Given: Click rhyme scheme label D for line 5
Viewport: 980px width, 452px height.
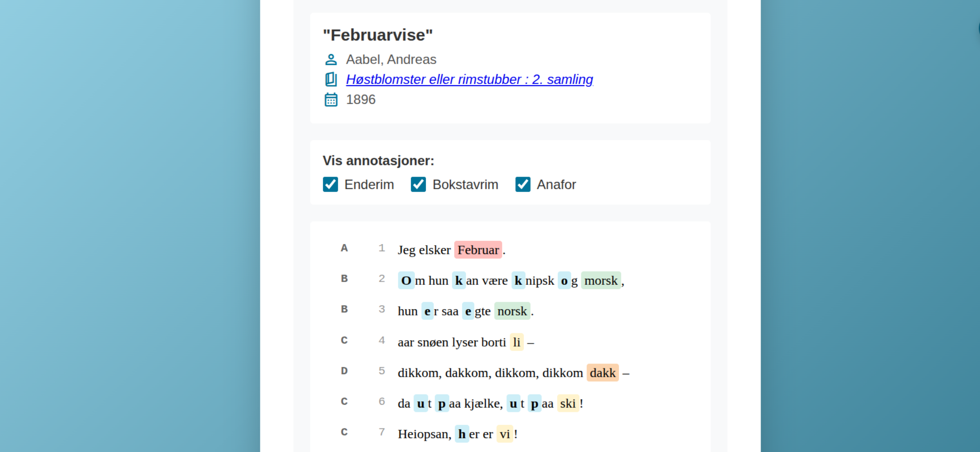Looking at the screenshot, I should [344, 371].
